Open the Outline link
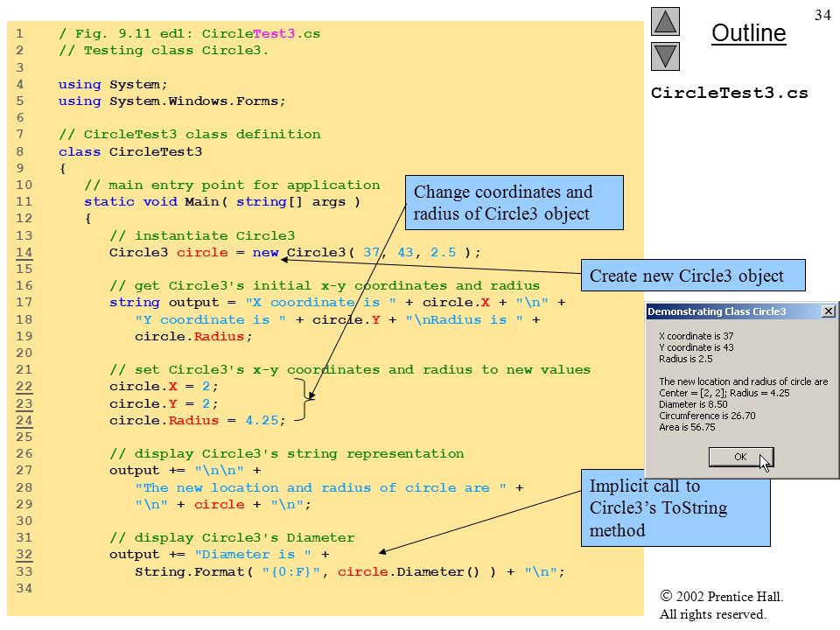This screenshot has width=840, height=630. coord(748,33)
